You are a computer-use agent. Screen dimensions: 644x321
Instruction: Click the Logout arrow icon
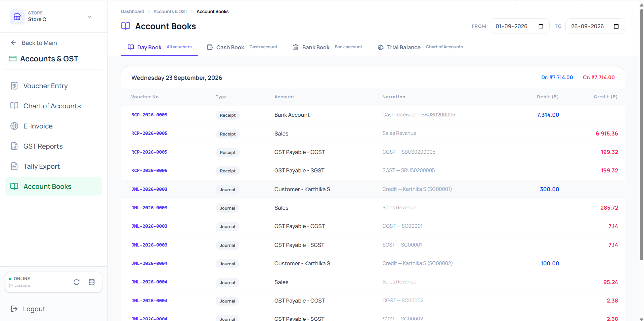pyautogui.click(x=14, y=309)
